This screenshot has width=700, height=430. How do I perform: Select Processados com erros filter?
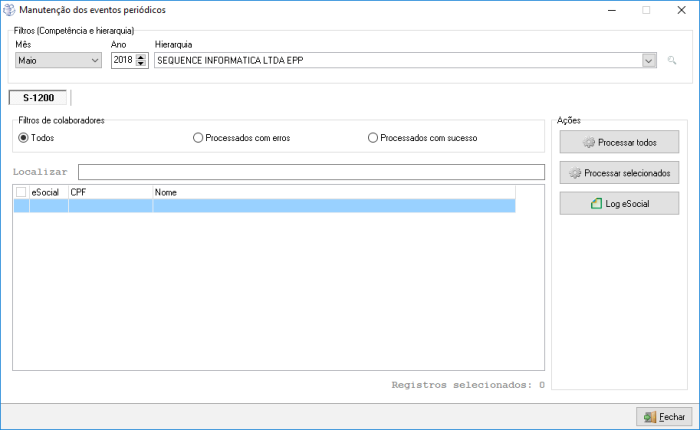tap(198, 137)
